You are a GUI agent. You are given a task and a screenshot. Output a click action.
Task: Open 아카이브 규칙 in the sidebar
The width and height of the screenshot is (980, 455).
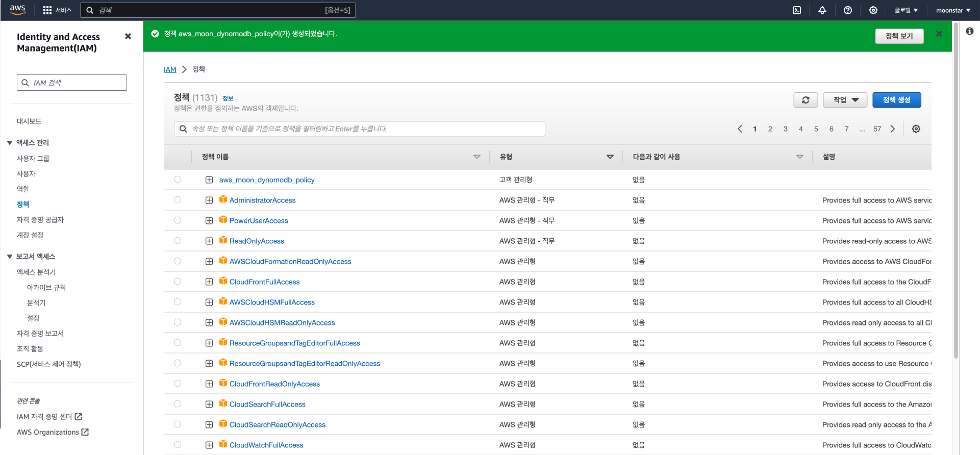click(46, 288)
